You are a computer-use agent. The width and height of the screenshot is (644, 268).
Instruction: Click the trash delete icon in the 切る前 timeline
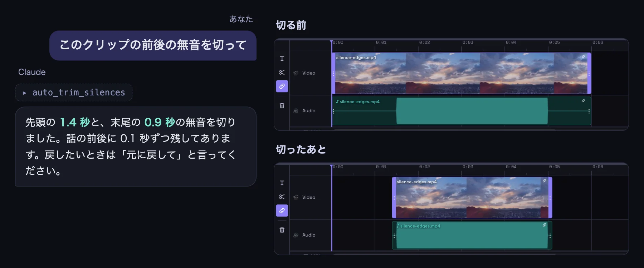click(x=282, y=106)
